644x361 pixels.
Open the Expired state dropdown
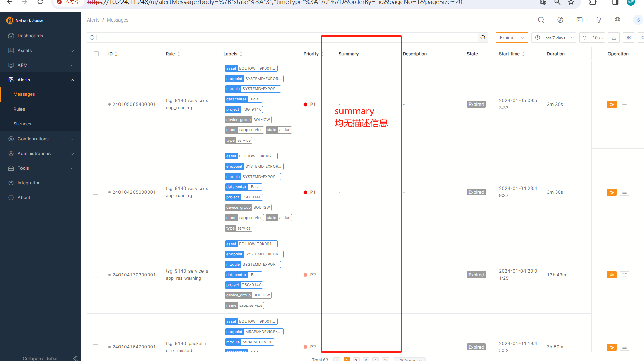pyautogui.click(x=512, y=38)
